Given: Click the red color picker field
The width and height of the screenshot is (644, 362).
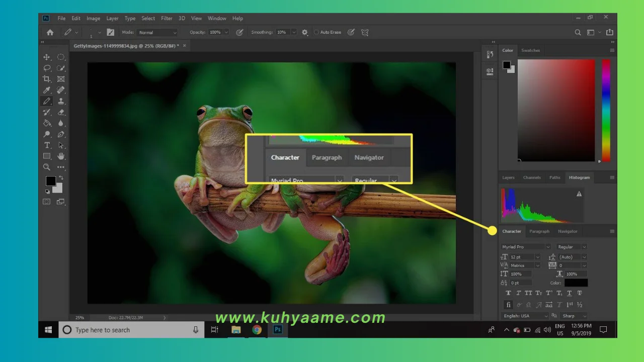Looking at the screenshot, I should click(x=556, y=110).
